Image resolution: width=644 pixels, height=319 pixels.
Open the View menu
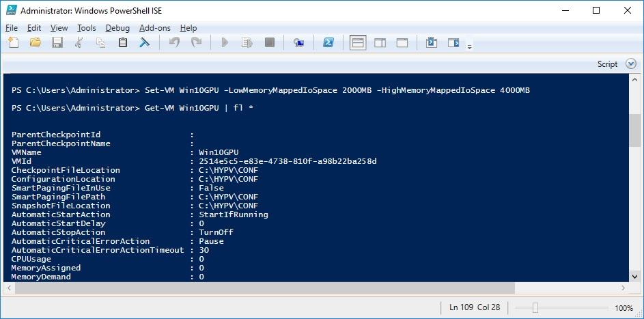click(x=59, y=28)
